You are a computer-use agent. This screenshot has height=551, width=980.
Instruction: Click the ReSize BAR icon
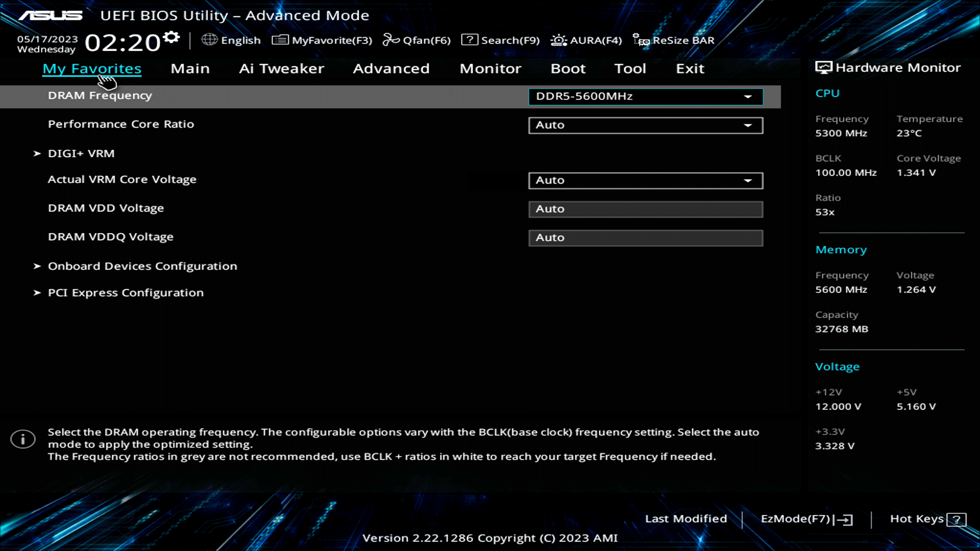pyautogui.click(x=641, y=40)
